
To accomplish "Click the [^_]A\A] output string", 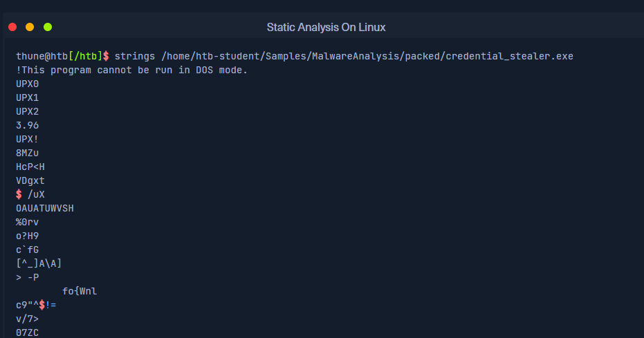I will point(39,263).
